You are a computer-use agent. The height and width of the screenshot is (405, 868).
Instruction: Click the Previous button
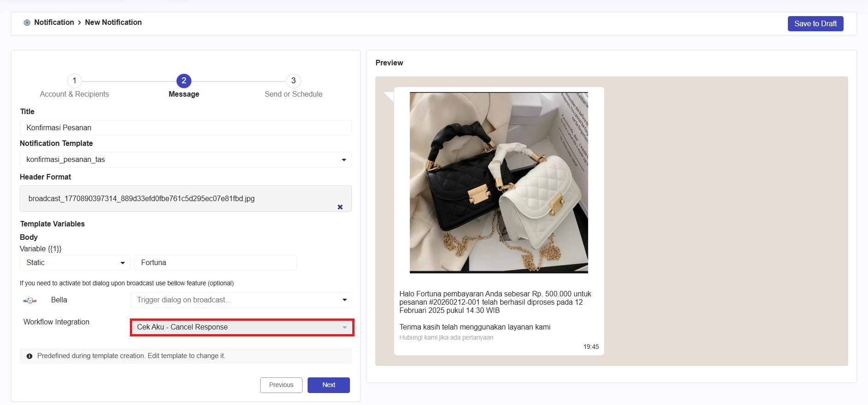[281, 385]
